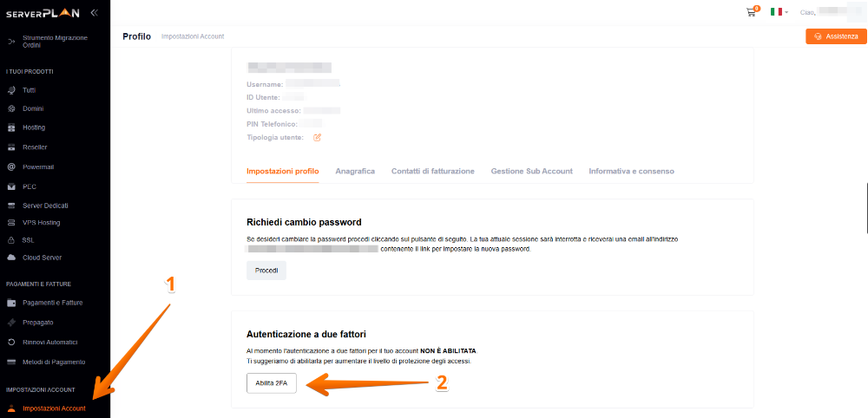
Task: Click the Hosting sidebar icon
Action: tap(11, 127)
